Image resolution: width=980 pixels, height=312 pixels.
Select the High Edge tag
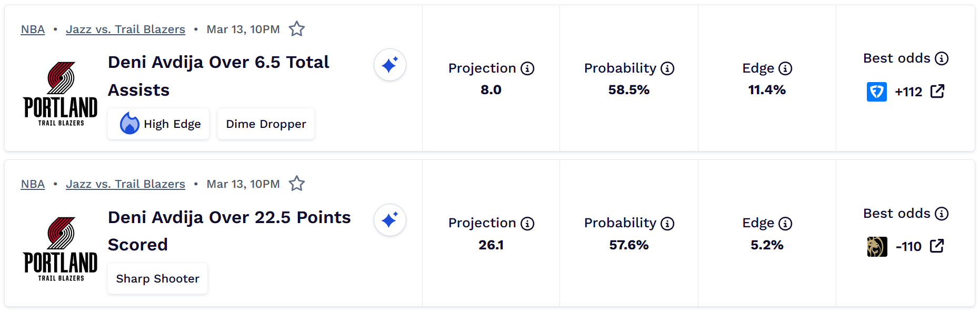158,124
